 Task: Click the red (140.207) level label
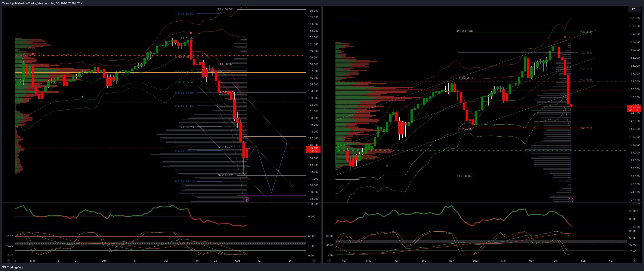coord(586,128)
